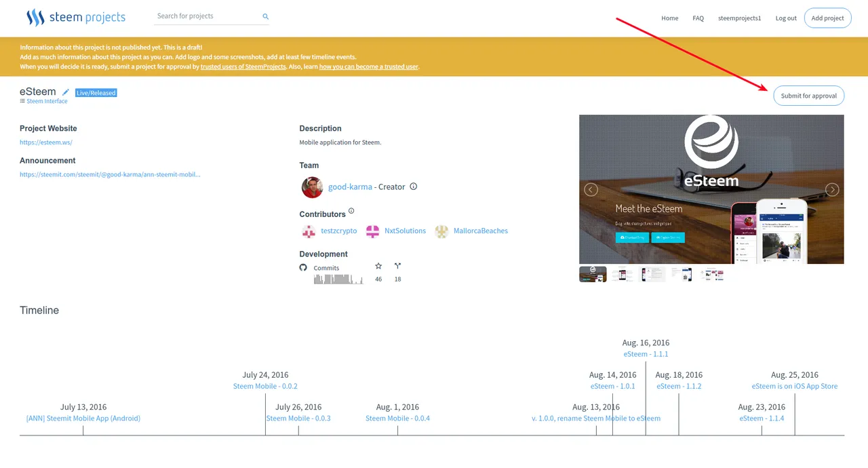Click good-karma's avatar photo
This screenshot has height=468, width=868.
coord(313,187)
